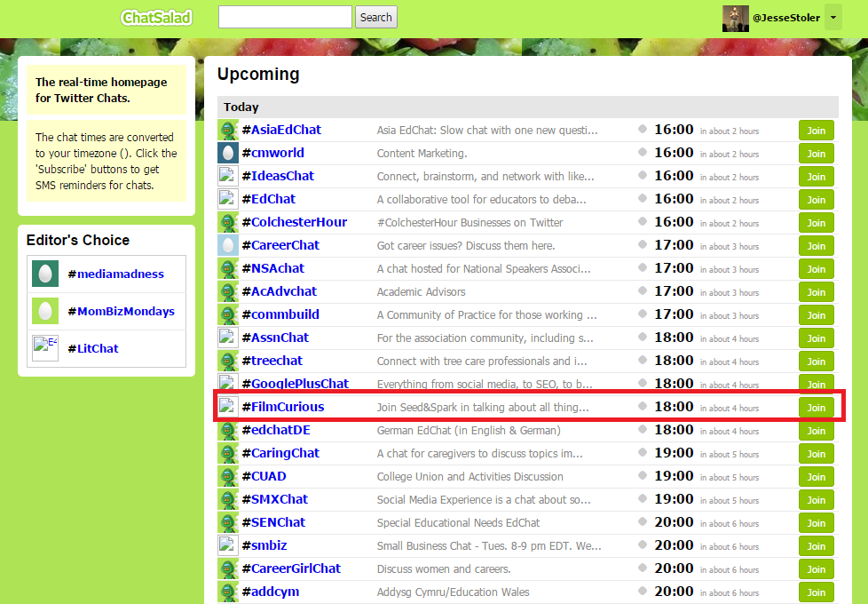Viewport: 868px width, 604px height.
Task: Click the #IdeasChat avatar image
Action: click(x=228, y=176)
